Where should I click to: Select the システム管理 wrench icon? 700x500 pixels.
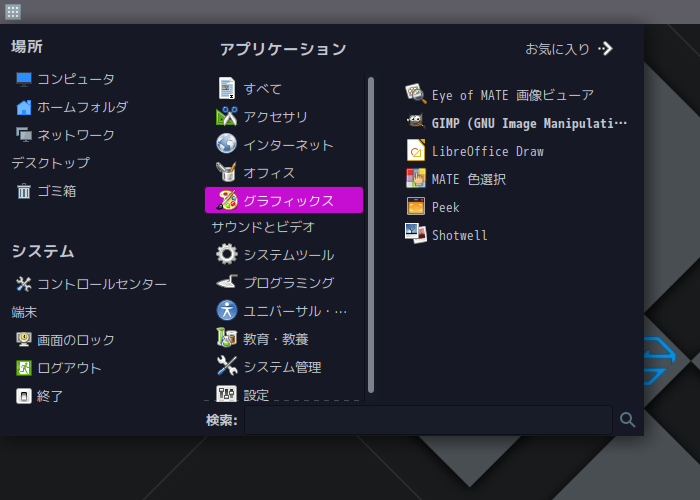227,366
